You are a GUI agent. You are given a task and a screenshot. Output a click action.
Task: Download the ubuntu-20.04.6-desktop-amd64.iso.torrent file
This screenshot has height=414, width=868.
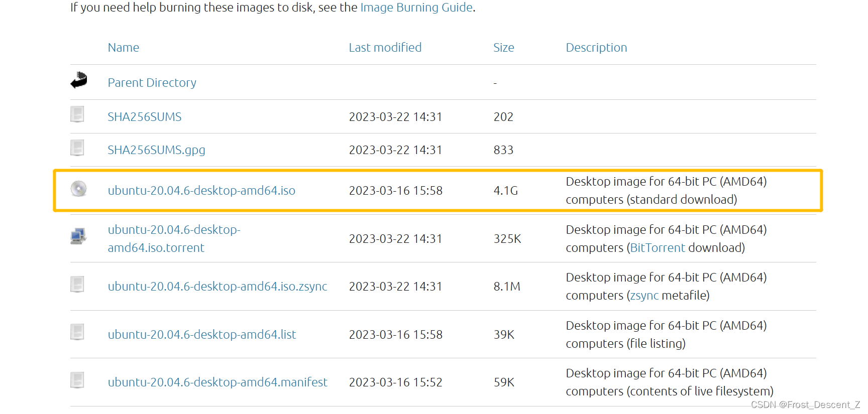[174, 239]
